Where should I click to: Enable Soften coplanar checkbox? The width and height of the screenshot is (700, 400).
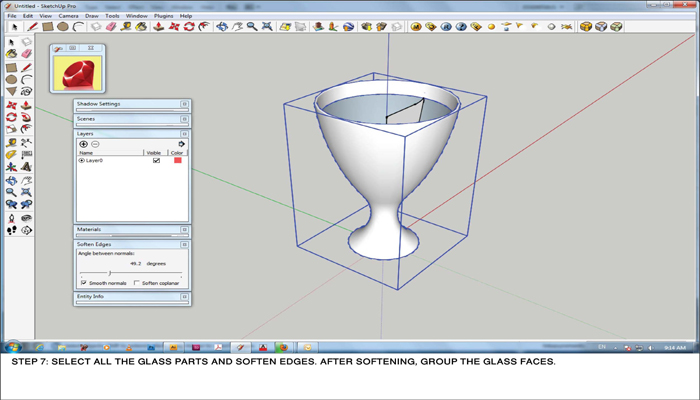(x=136, y=283)
